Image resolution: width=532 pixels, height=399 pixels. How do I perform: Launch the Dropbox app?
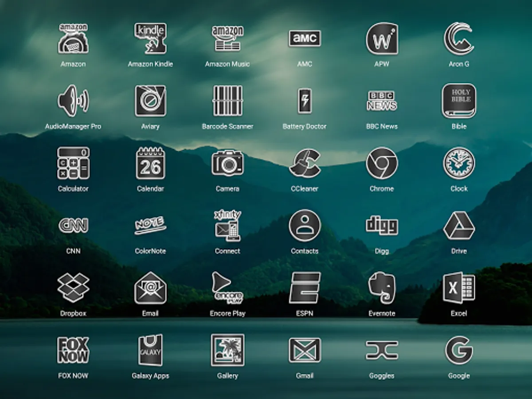pos(73,288)
